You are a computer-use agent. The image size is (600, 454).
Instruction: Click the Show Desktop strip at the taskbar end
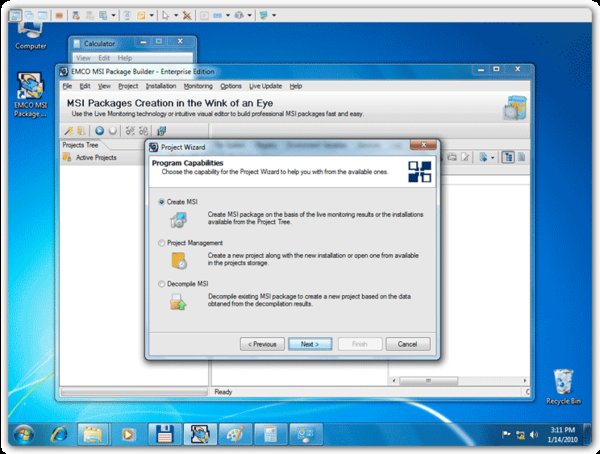tap(587, 434)
